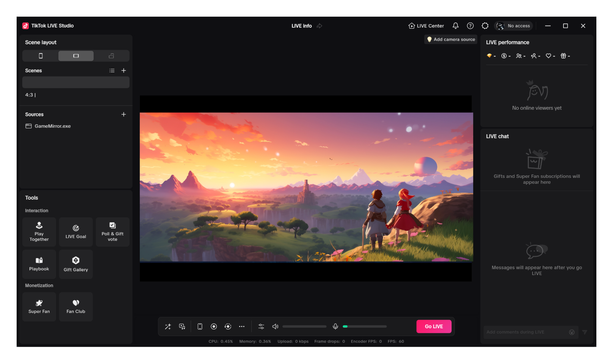Open the scenes list menu

pos(112,71)
